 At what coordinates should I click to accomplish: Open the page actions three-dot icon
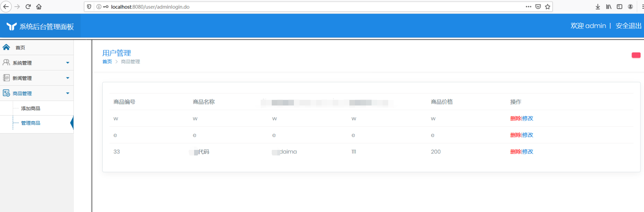[528, 7]
